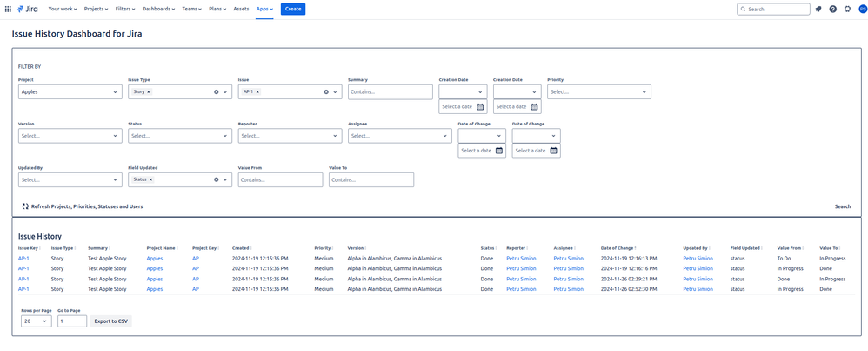
Task: Click the blue Create button
Action: pos(293,9)
